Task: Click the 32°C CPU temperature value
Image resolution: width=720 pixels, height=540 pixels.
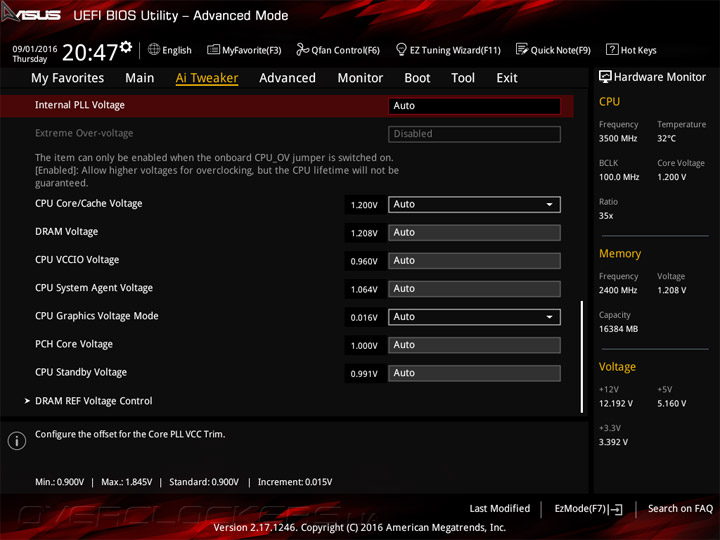Action: coord(666,138)
